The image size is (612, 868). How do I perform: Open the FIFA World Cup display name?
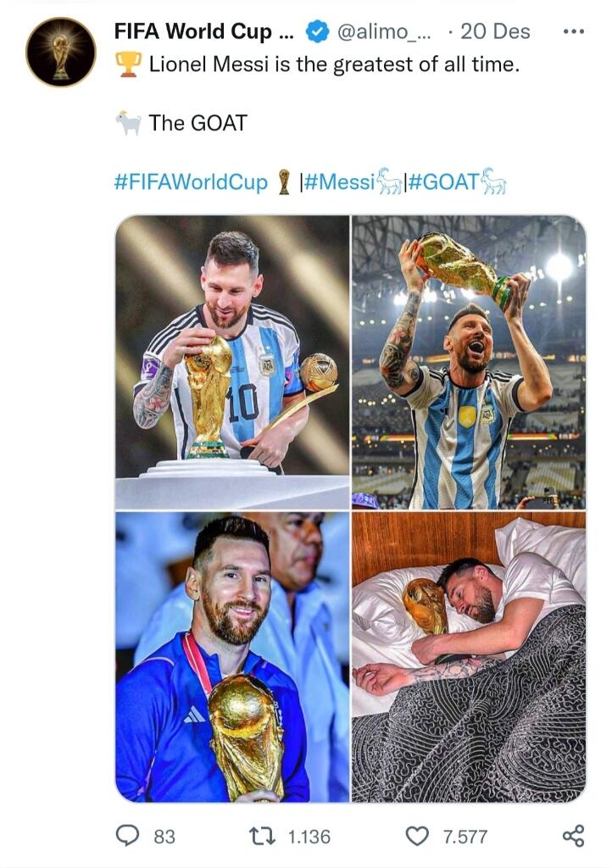click(203, 31)
